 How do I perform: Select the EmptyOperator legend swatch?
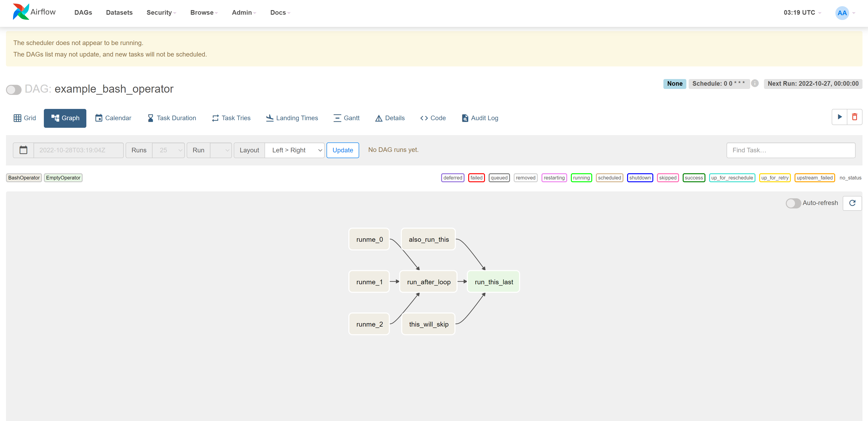pyautogui.click(x=63, y=178)
